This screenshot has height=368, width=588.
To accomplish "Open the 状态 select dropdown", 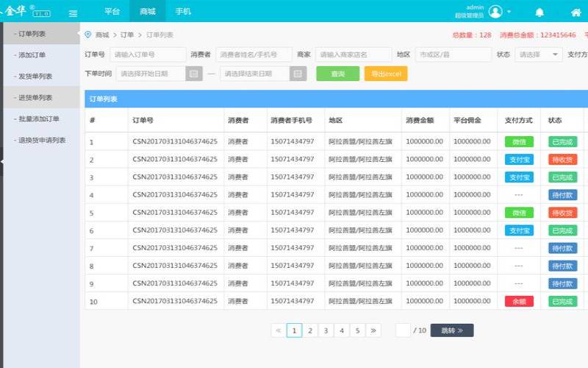I will coord(539,54).
